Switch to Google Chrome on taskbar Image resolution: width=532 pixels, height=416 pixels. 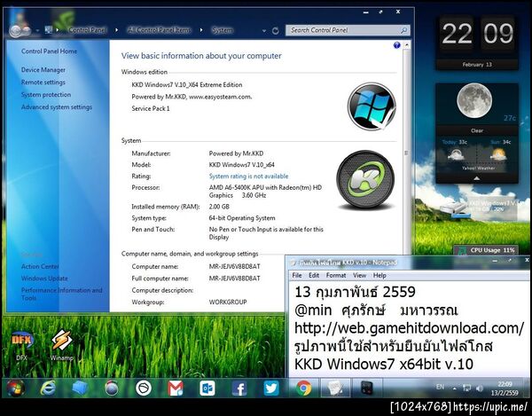point(303,389)
